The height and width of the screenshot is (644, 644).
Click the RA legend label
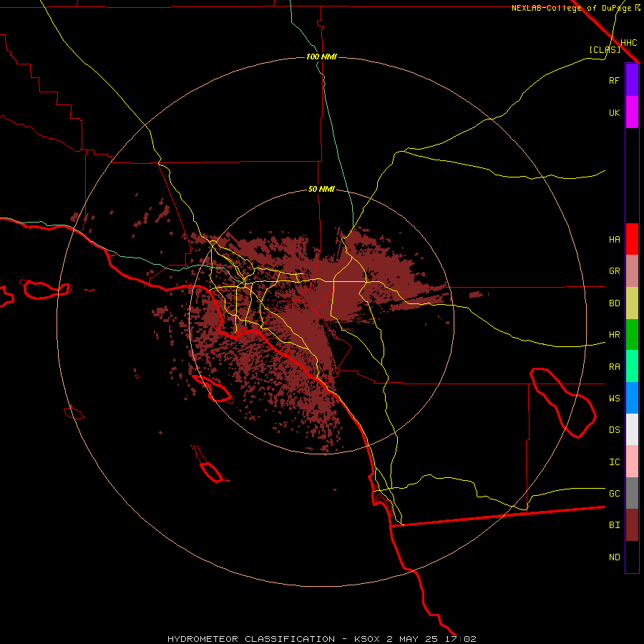[x=615, y=367]
